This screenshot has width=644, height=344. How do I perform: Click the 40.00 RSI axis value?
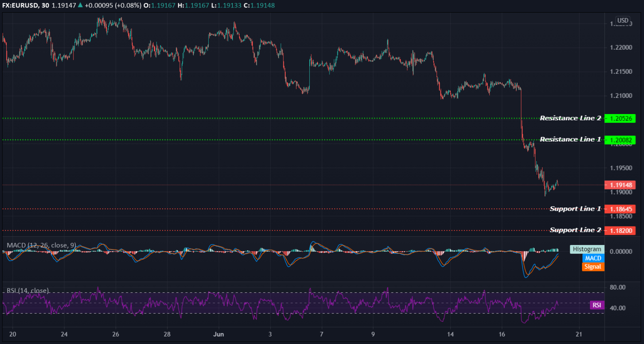pos(618,308)
